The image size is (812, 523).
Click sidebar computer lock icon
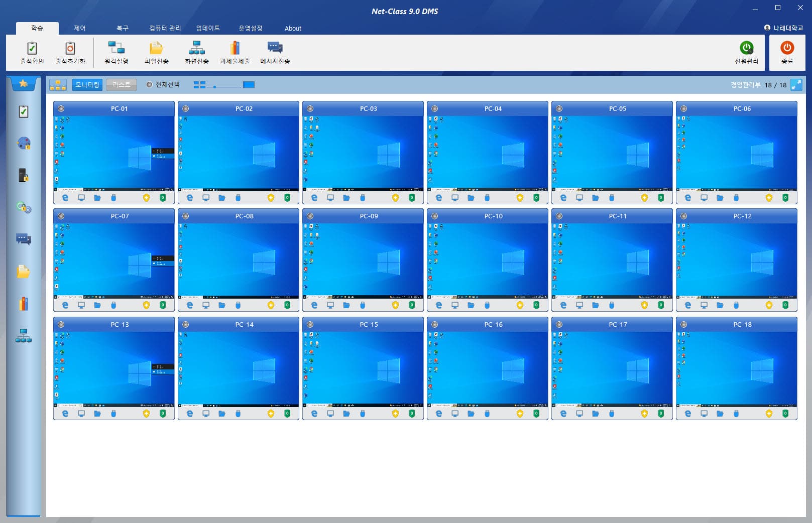[x=24, y=175]
